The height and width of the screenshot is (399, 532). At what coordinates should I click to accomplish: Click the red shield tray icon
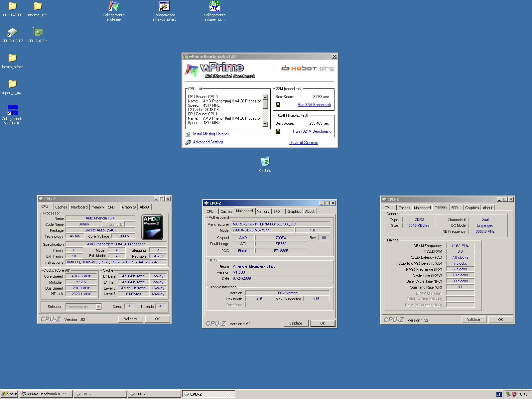(x=514, y=394)
